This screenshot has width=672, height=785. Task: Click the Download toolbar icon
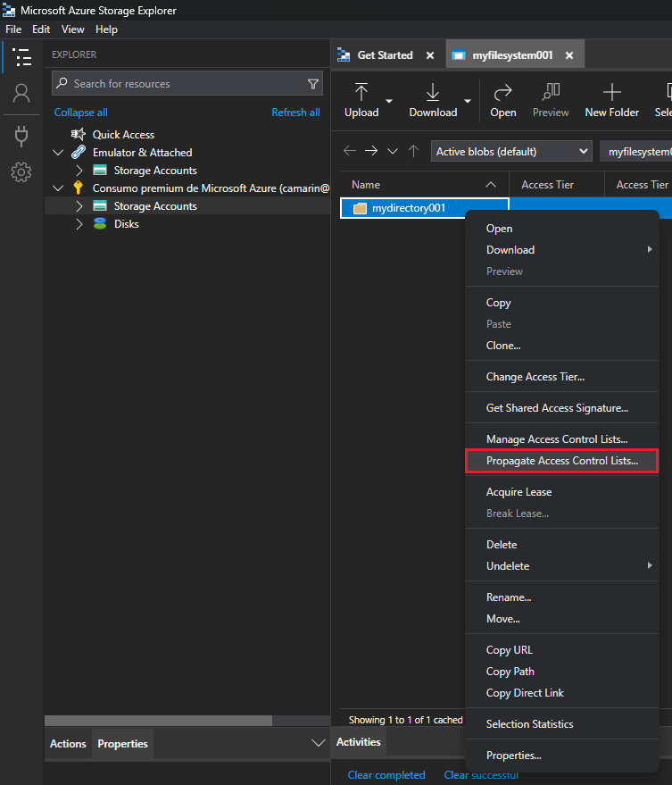coord(433,93)
